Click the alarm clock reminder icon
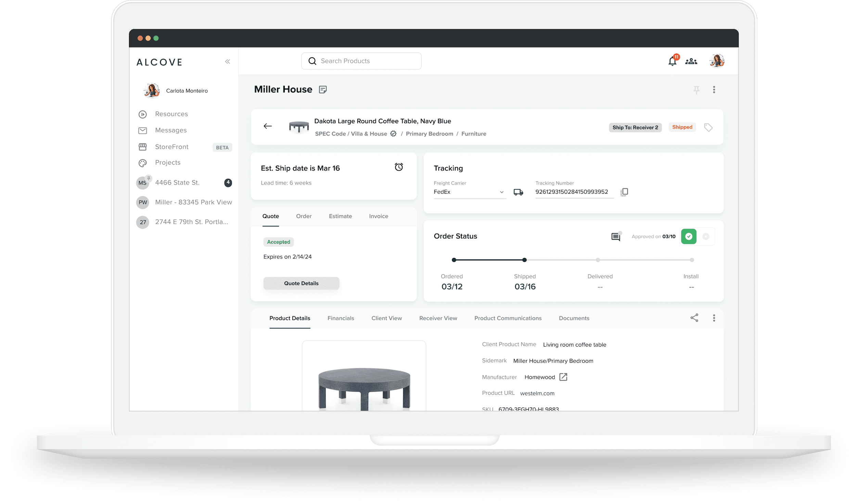This screenshot has width=858, height=504. (399, 167)
